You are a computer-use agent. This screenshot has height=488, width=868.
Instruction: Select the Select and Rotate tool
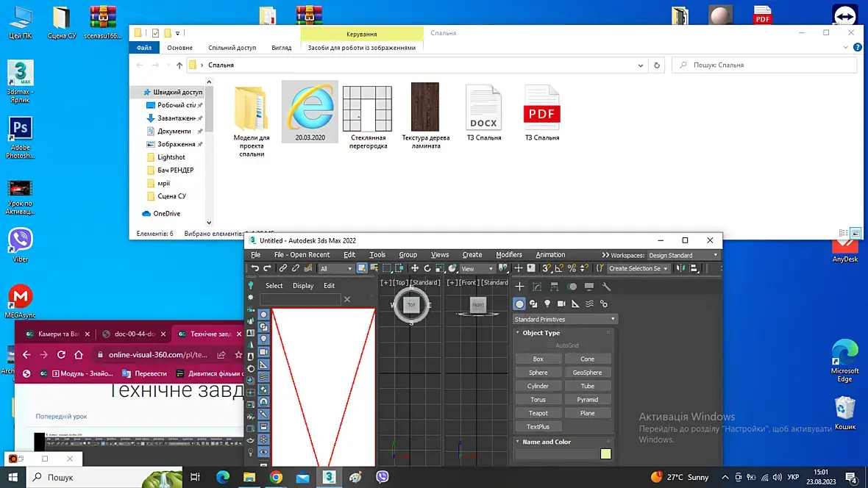427,268
